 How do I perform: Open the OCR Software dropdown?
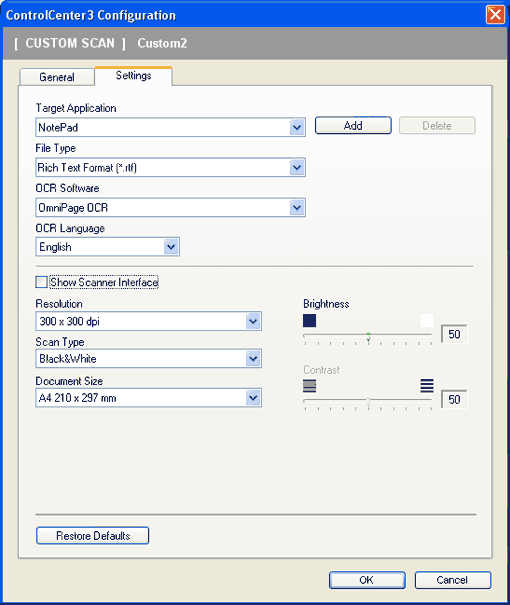170,208
